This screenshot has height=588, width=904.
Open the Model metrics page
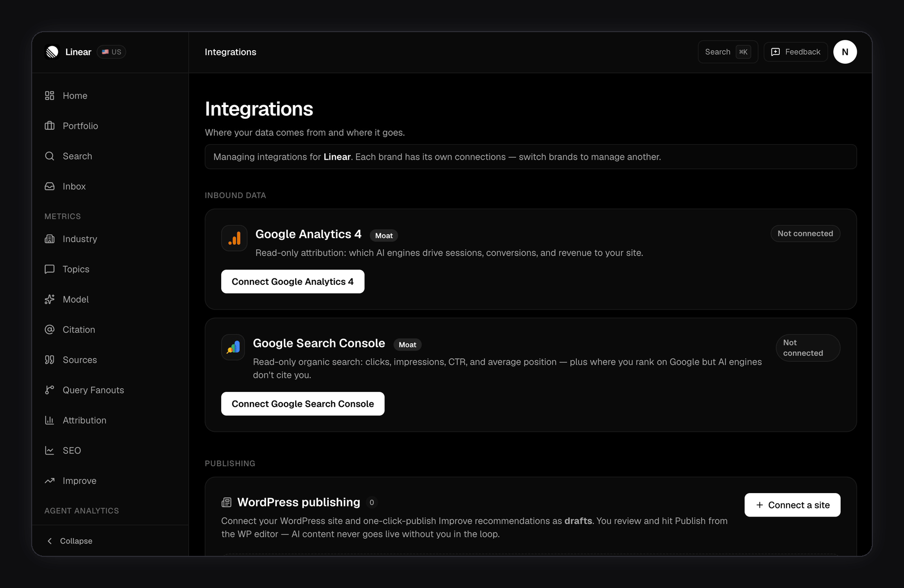110,299
